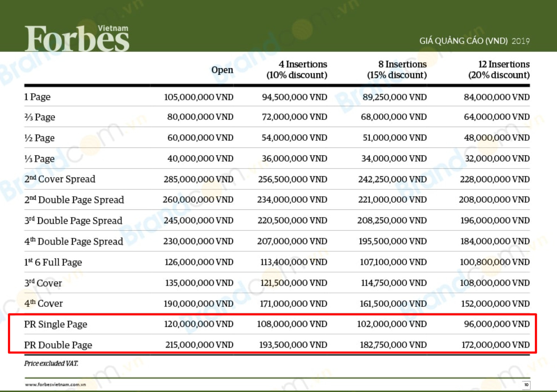Click the 68,000,000 VND cell

pos(394,117)
